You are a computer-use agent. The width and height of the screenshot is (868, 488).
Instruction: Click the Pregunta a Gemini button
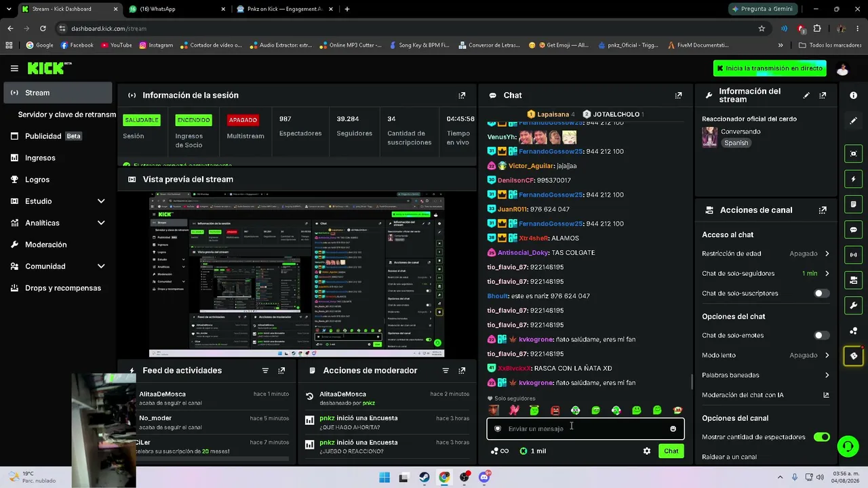click(764, 9)
